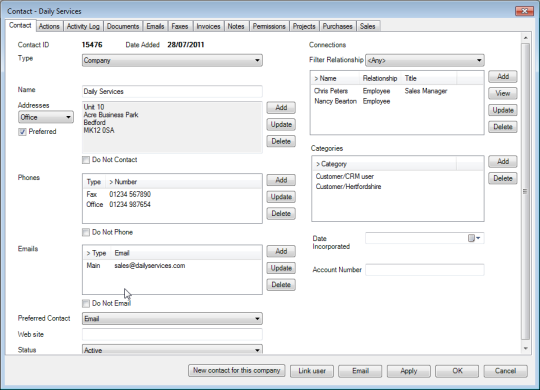Toggle the Preferred address checkbox
This screenshot has width=540, height=390.
(22, 132)
